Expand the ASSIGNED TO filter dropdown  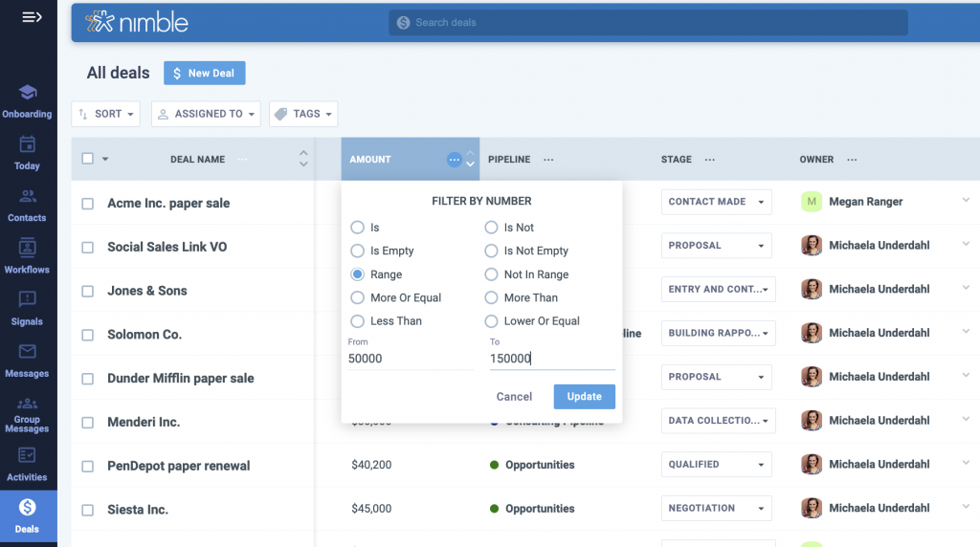tap(206, 114)
